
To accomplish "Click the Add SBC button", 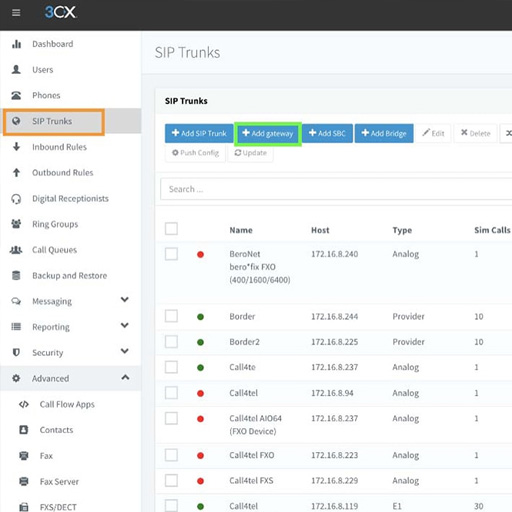I will click(327, 133).
